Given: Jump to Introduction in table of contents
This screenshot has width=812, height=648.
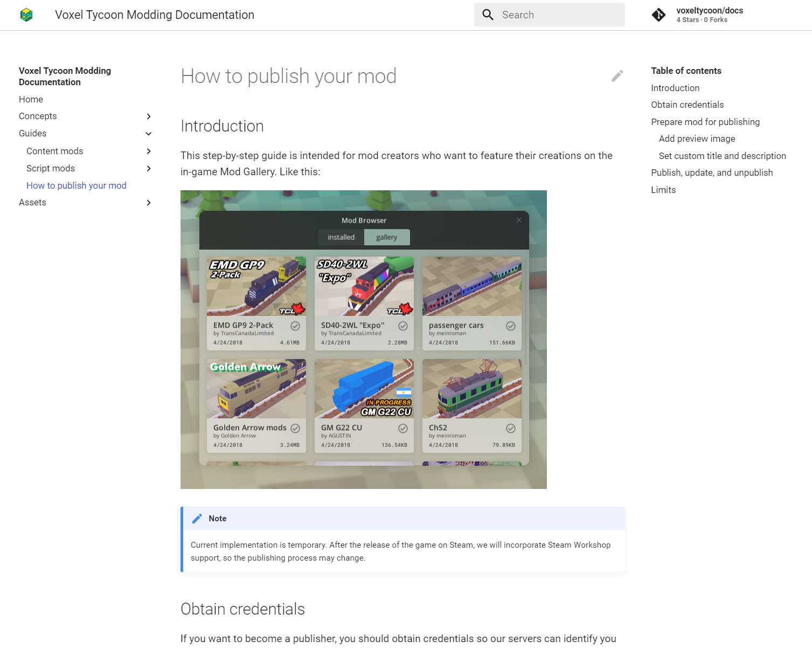Looking at the screenshot, I should pos(675,88).
